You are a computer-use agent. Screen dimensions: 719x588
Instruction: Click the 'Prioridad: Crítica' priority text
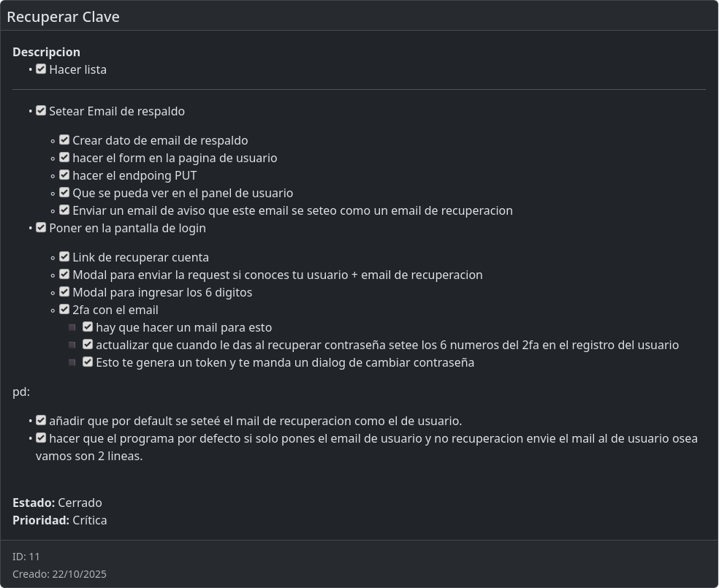pyautogui.click(x=60, y=520)
